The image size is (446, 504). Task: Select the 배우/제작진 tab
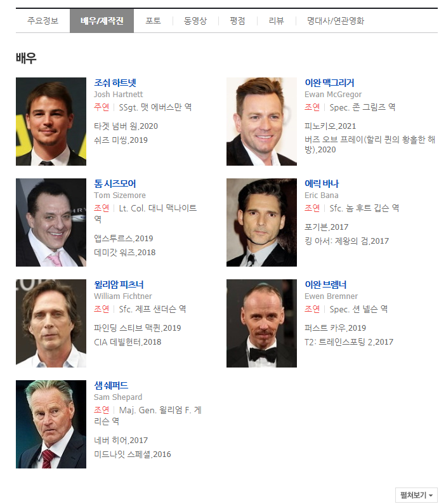(102, 21)
